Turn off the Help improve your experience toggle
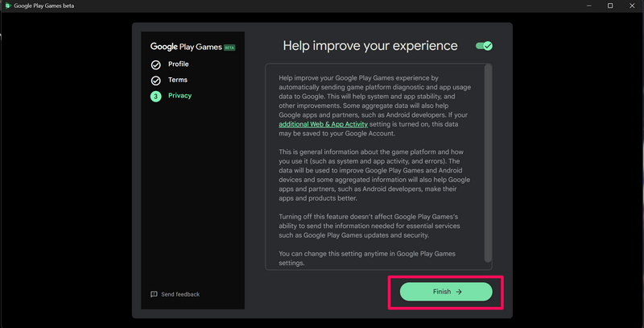Screen dimensions: 644x328 coord(485,46)
